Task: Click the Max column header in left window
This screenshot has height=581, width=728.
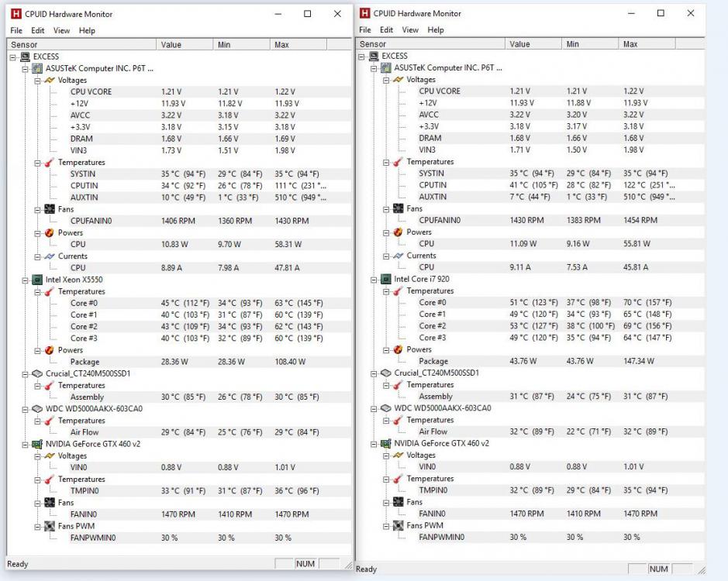Action: (281, 45)
